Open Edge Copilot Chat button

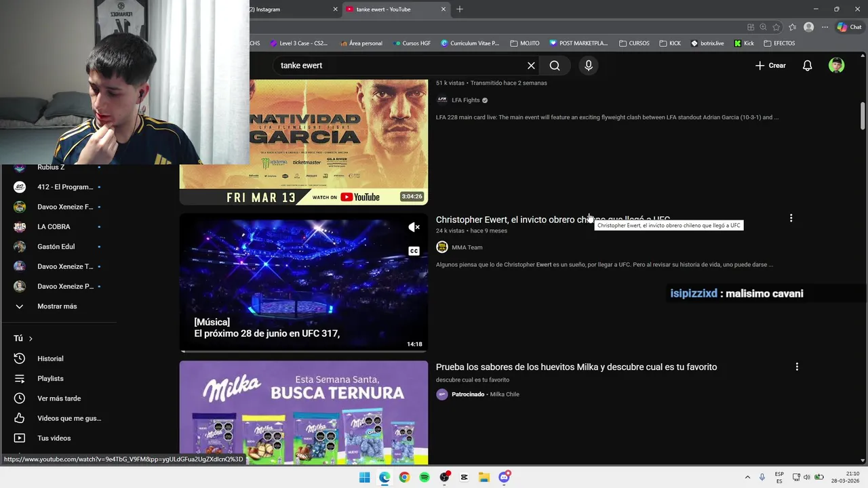pos(850,27)
